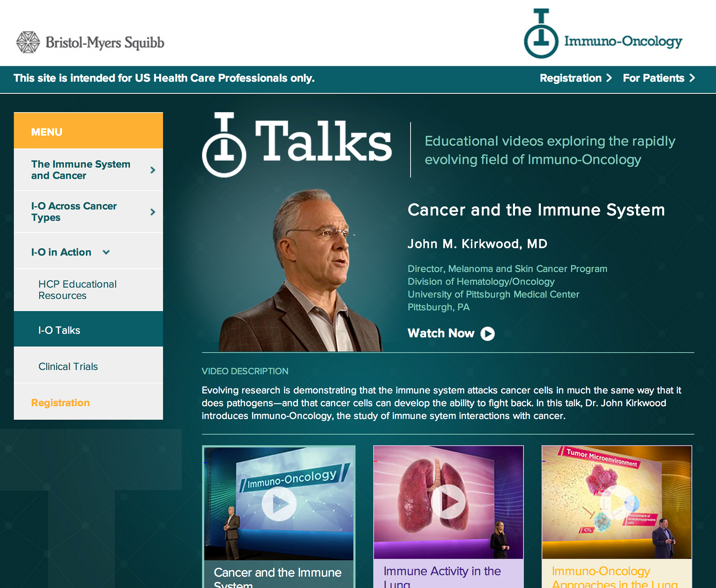Click the Watch Now play icon
This screenshot has height=588, width=716.
(487, 333)
